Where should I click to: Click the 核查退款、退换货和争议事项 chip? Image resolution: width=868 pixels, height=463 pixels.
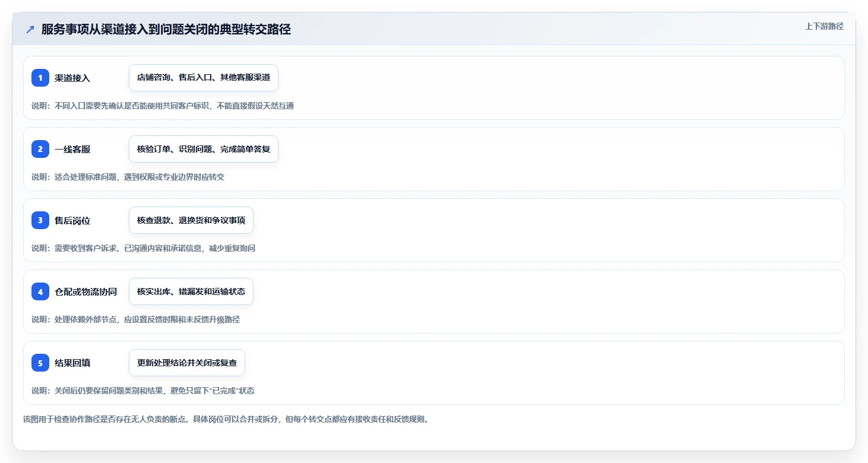point(191,220)
